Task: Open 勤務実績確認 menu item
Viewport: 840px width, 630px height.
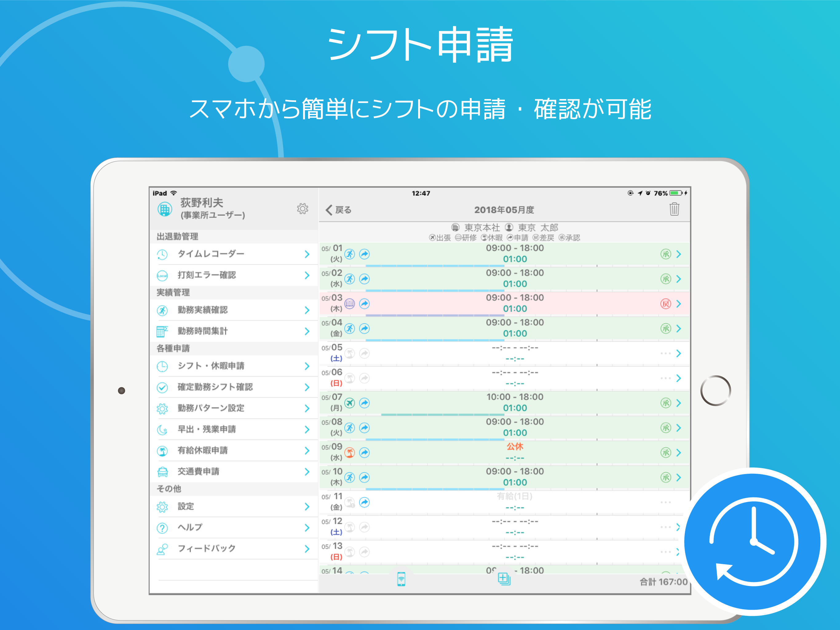Action: point(234,310)
